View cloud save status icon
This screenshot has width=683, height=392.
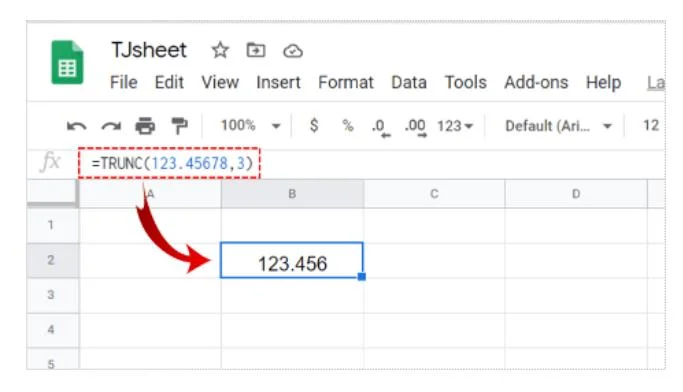(x=293, y=51)
